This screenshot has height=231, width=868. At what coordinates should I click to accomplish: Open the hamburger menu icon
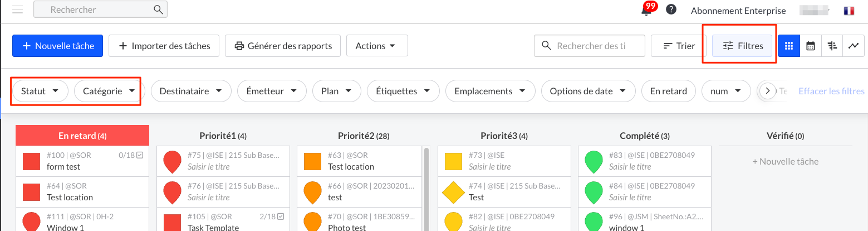coord(17,10)
